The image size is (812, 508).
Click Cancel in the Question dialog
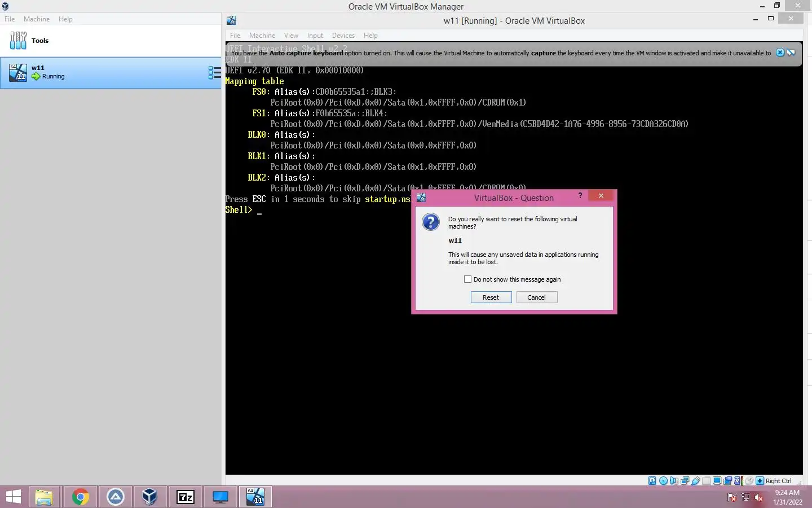[537, 297]
